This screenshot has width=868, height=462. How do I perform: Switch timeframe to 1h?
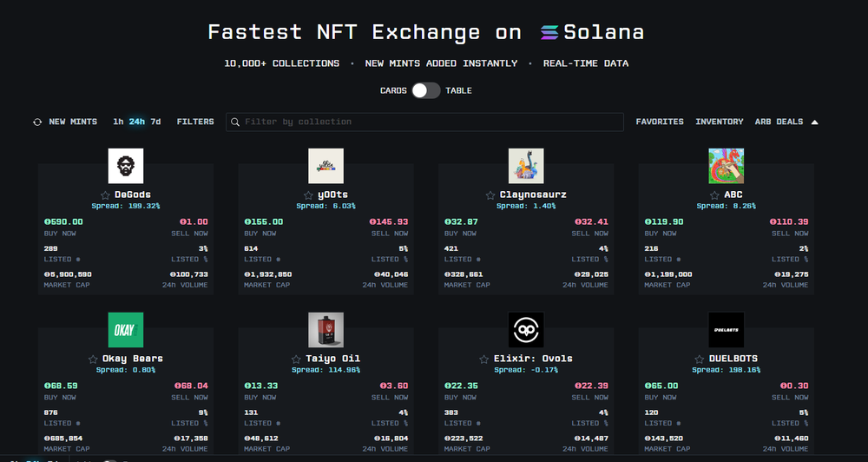tap(118, 122)
